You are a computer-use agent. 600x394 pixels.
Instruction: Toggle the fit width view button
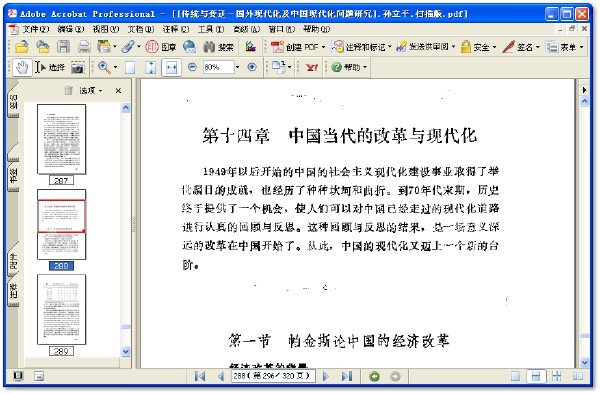click(x=171, y=68)
